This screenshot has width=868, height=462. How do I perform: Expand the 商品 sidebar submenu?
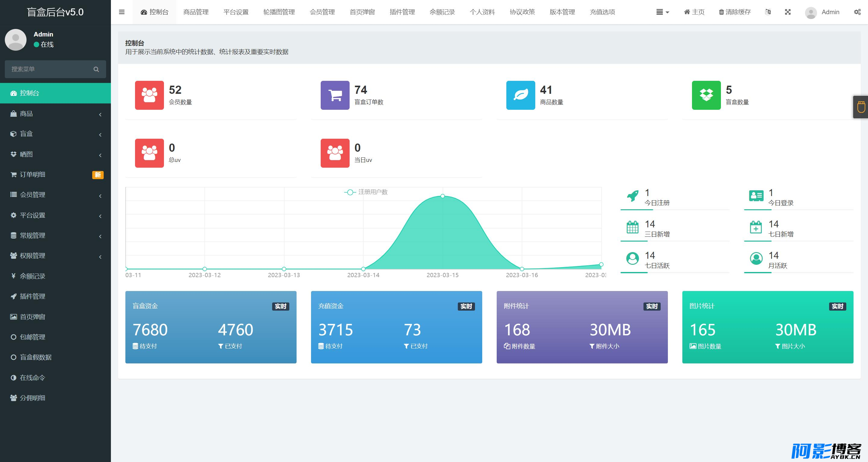[x=55, y=114]
